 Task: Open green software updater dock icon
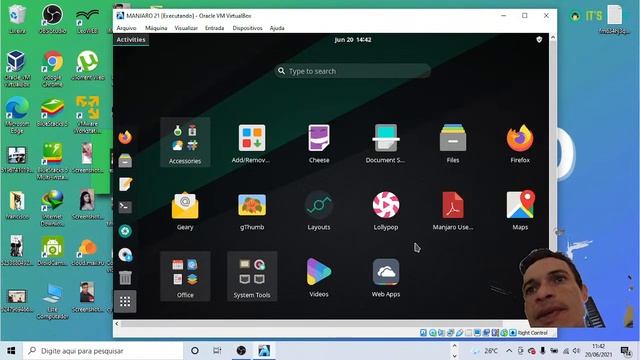tap(125, 231)
